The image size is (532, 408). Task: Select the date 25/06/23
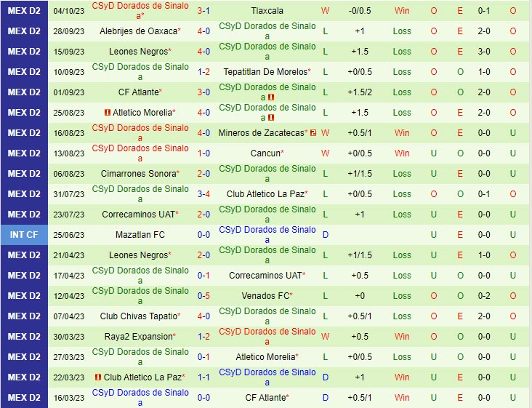(x=69, y=235)
